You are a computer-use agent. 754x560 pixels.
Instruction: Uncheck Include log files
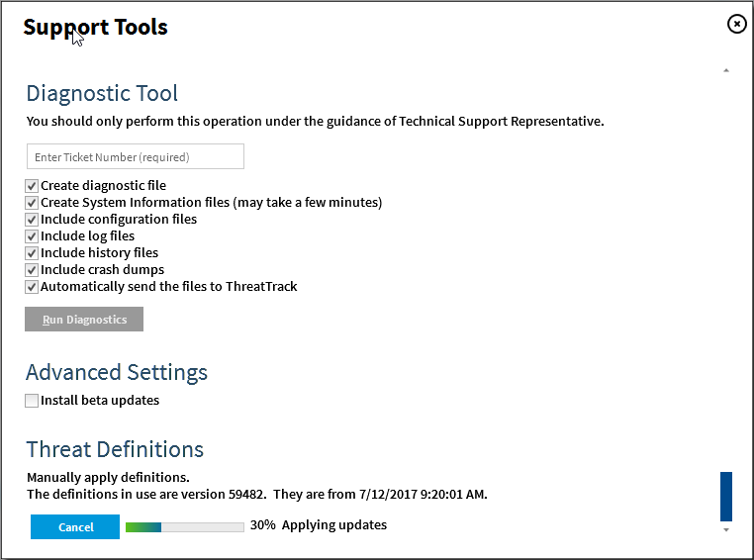pos(32,236)
